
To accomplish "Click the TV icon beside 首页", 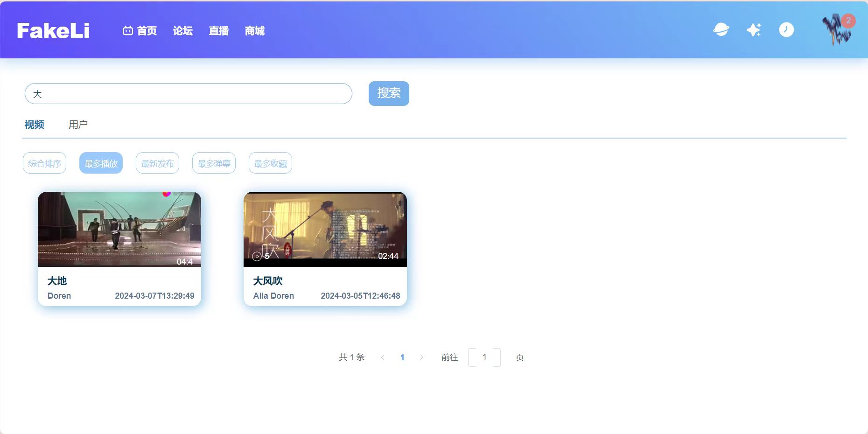I will [x=128, y=31].
